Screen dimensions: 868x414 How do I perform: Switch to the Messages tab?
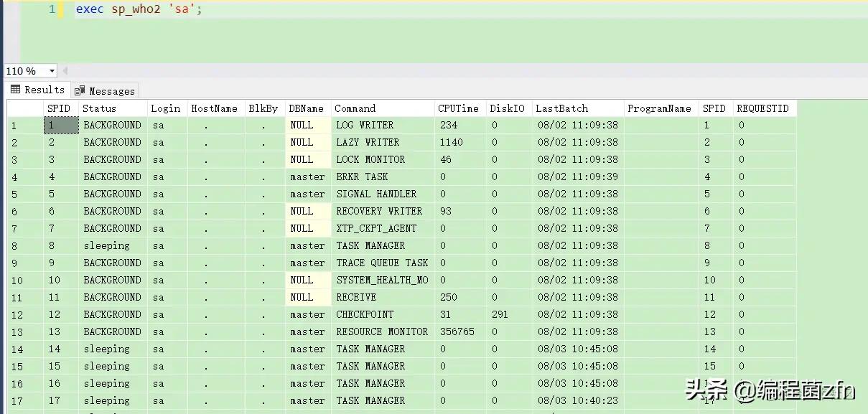[105, 90]
